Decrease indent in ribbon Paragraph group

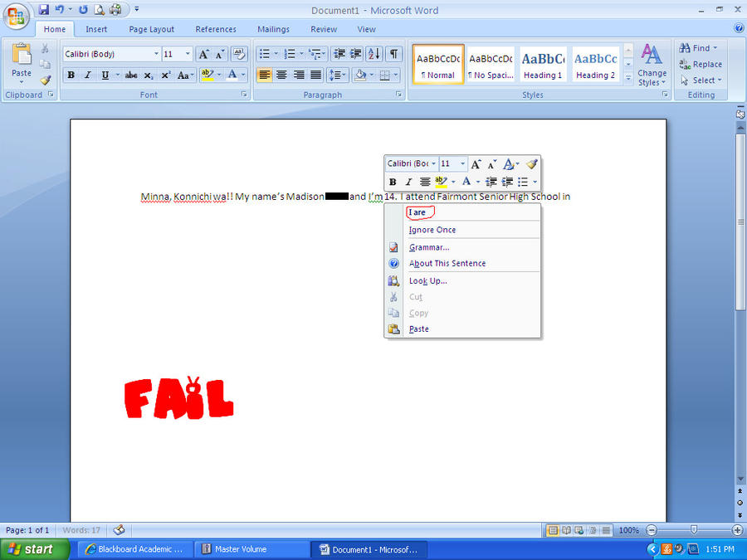[339, 54]
